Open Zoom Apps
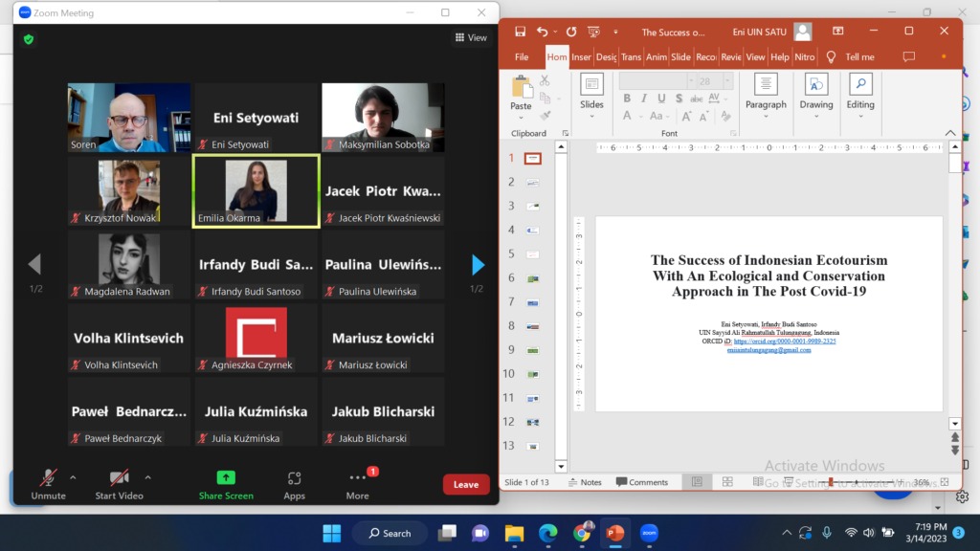This screenshot has height=551, width=980. click(295, 484)
